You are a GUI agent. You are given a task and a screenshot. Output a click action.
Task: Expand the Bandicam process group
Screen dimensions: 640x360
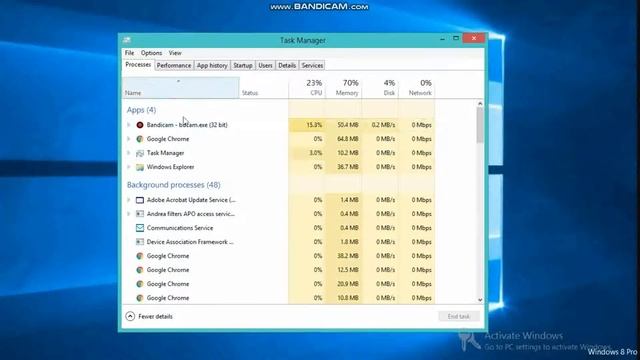[129, 125]
